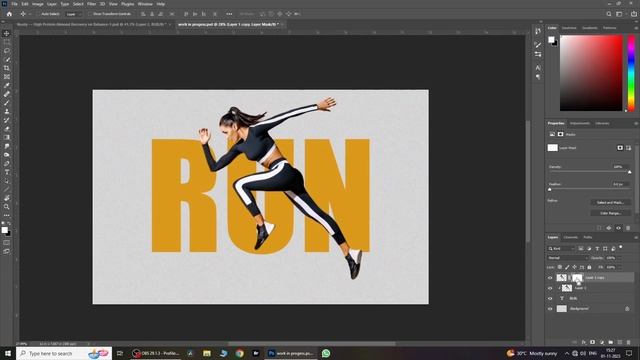Open options bar extra options (three dots)
The image size is (640, 360).
point(229,14)
